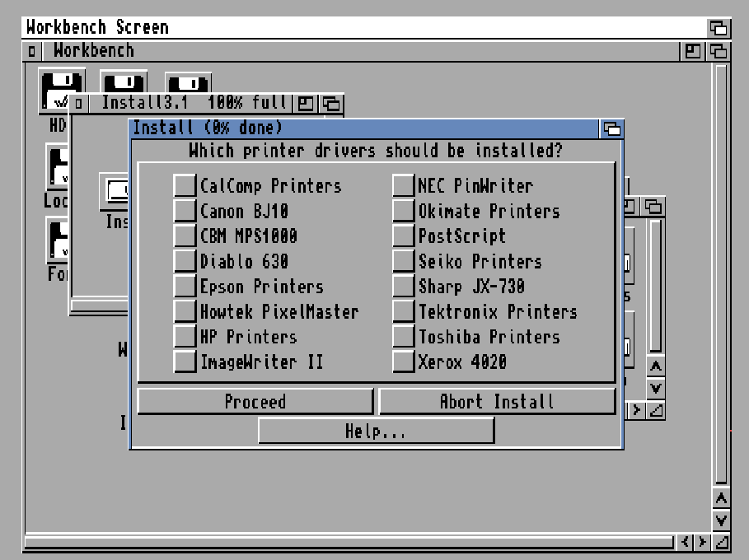Check the Toshiba Printers checkbox
Image resolution: width=749 pixels, height=560 pixels.
click(403, 337)
